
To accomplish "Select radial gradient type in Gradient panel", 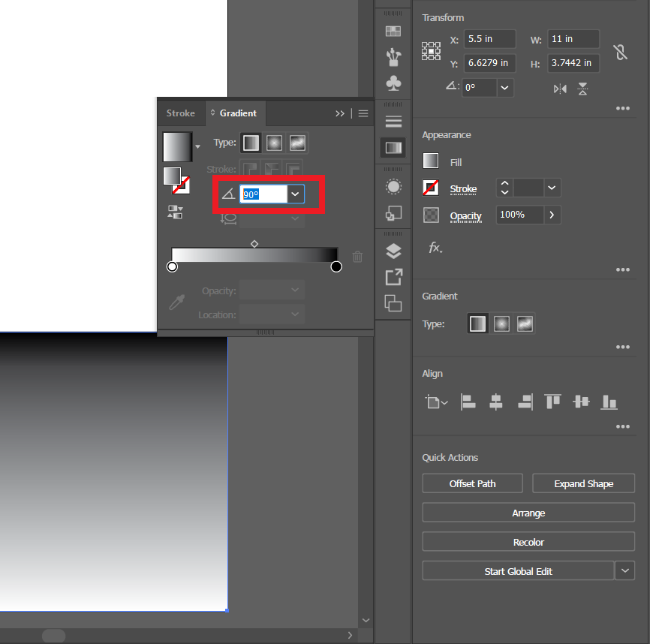I will (273, 143).
